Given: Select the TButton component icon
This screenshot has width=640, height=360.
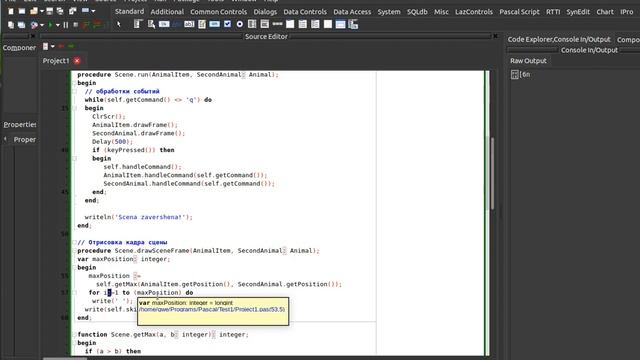Looking at the screenshot, I should tap(164, 24).
